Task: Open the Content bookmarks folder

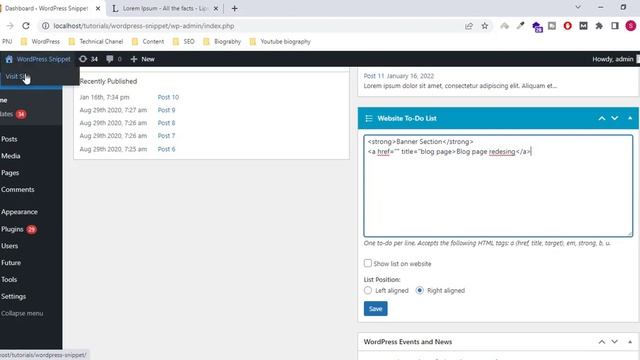Action: (x=148, y=41)
